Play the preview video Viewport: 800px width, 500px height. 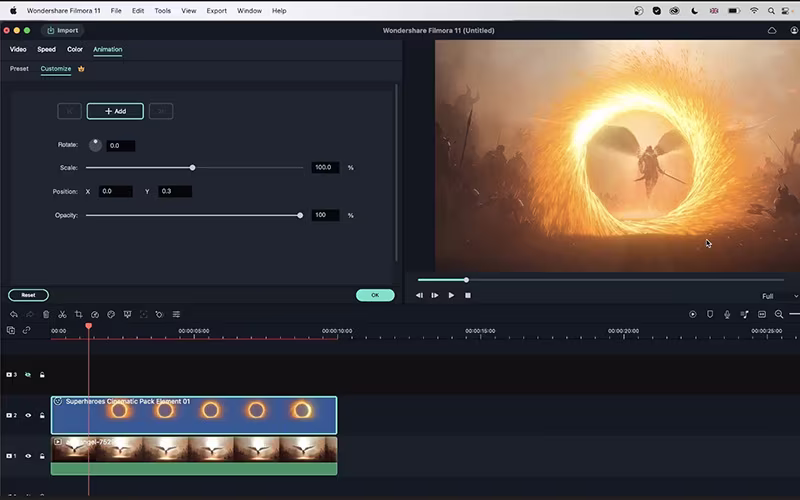[x=451, y=295]
